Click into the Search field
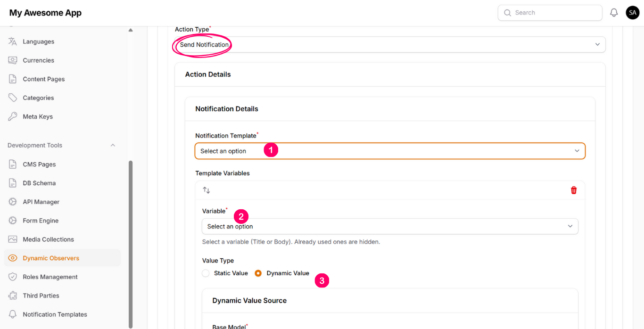 pyautogui.click(x=550, y=13)
